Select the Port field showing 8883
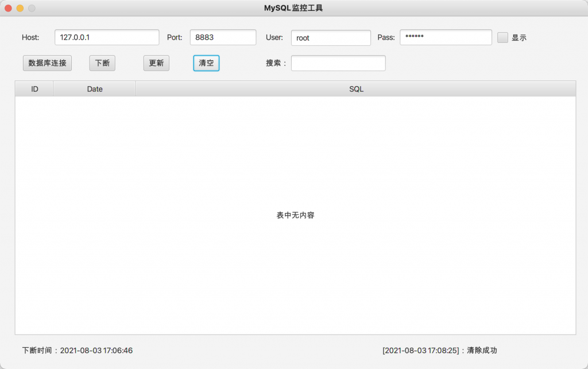588x369 pixels. click(x=223, y=37)
